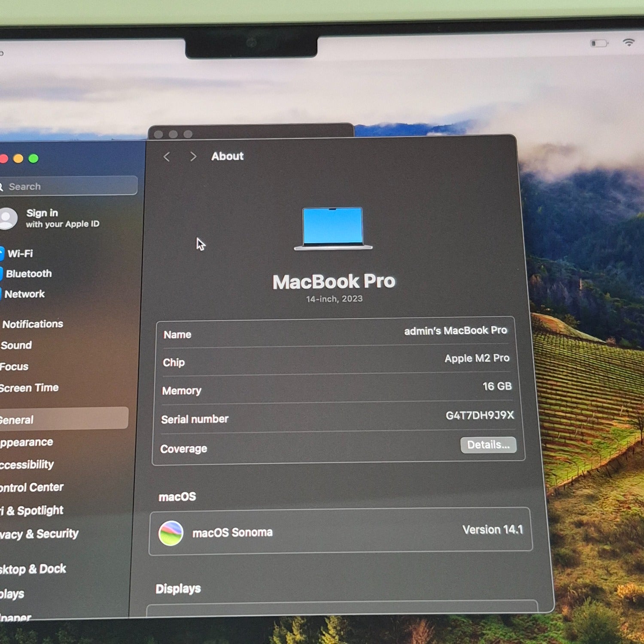
Task: Click the Search field in the sidebar
Action: coord(69,186)
